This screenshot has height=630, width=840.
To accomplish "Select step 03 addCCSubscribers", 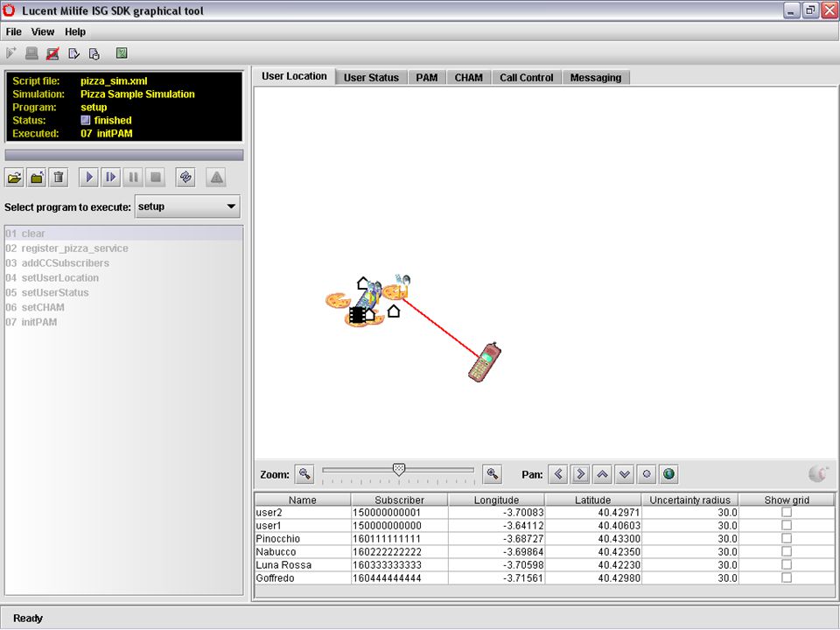I will click(x=123, y=263).
